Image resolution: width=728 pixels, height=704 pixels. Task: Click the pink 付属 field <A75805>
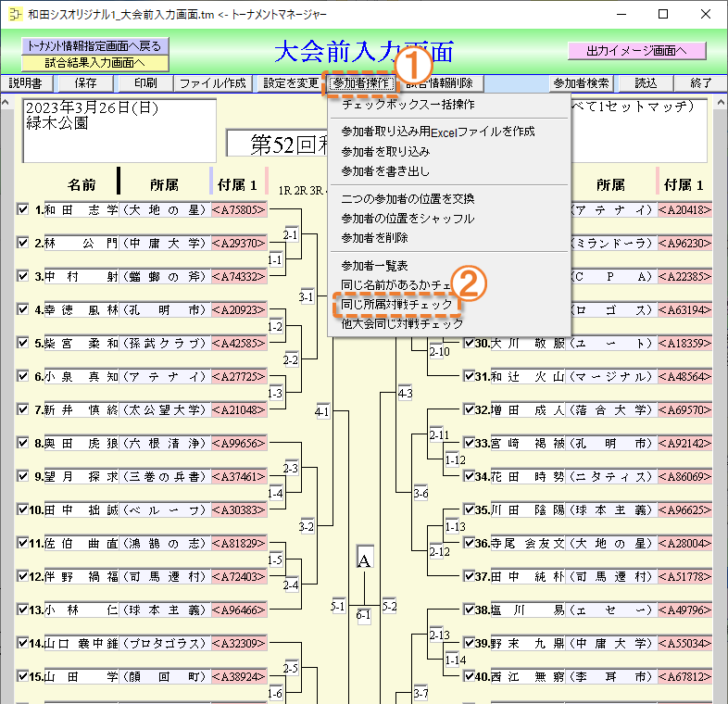(x=239, y=209)
